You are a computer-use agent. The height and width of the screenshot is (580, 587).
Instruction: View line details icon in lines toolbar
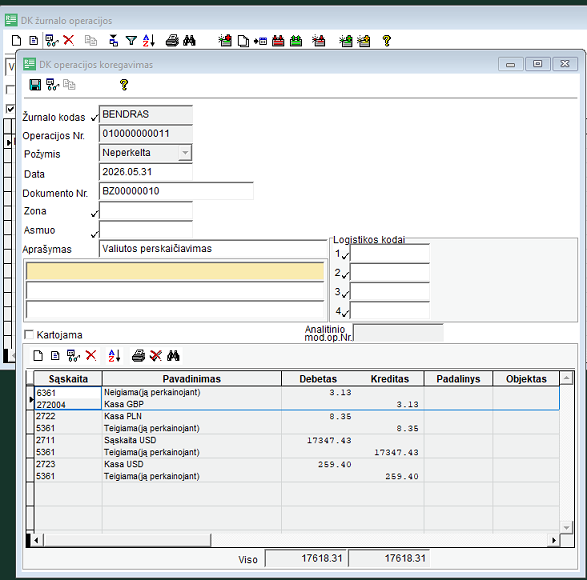pos(73,356)
